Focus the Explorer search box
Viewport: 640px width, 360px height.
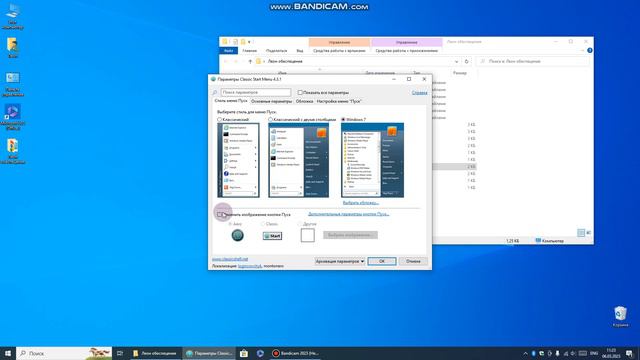[533, 61]
